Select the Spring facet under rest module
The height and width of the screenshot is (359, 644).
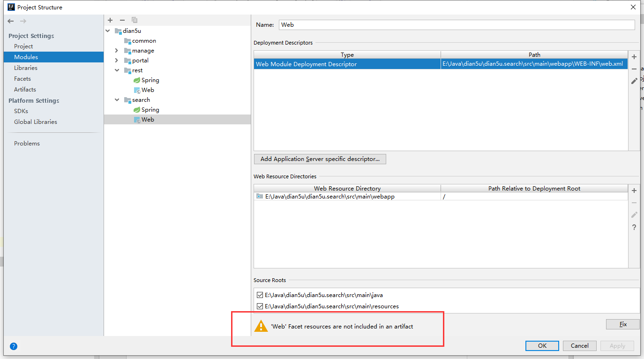pyautogui.click(x=150, y=80)
